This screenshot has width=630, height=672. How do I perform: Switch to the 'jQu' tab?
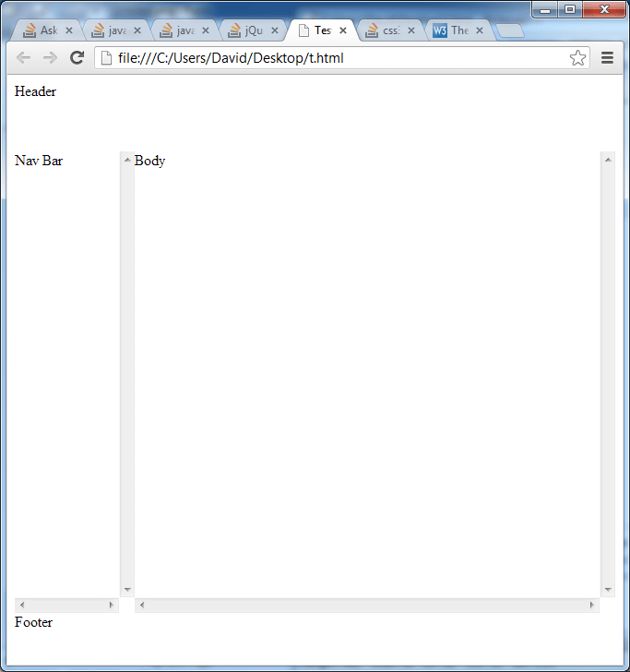pos(252,30)
